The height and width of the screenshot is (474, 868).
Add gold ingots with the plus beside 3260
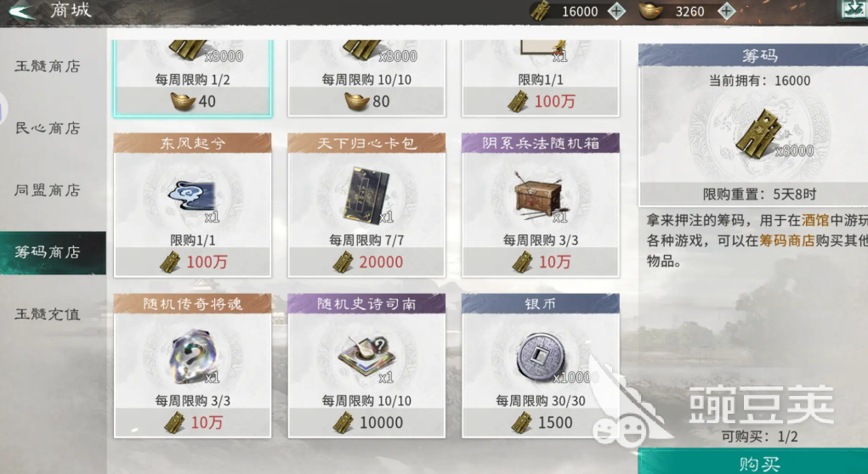click(x=726, y=11)
